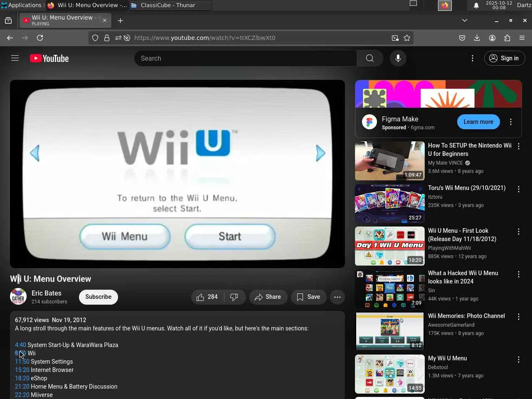This screenshot has height=399, width=532.
Task: Go to YouTube home via logo
Action: [x=49, y=58]
